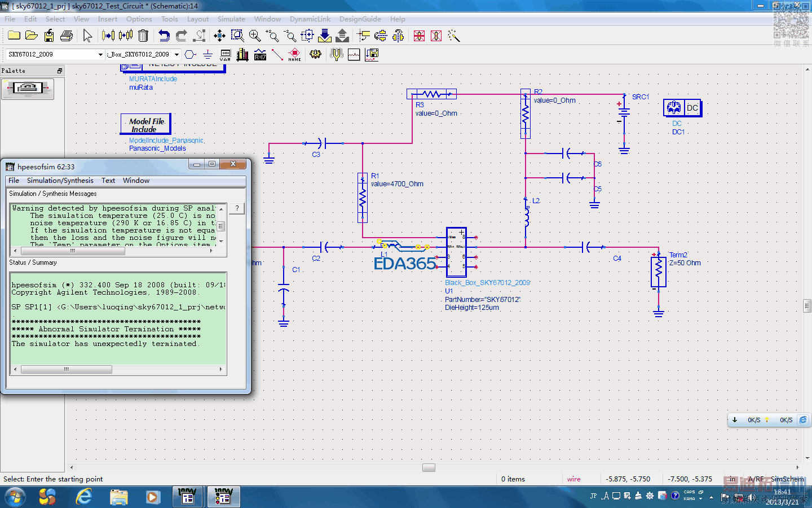
Task: Show hidden system tray icons
Action: 711,497
